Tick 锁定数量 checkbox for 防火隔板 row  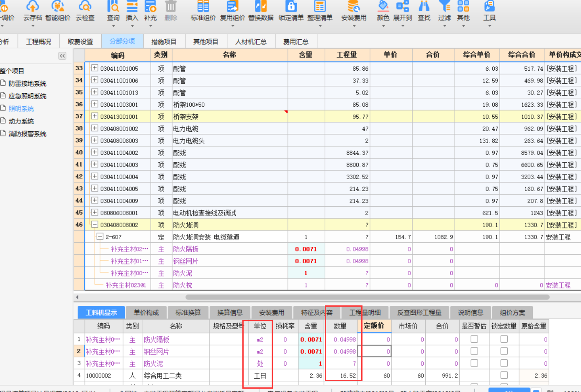pos(504,339)
